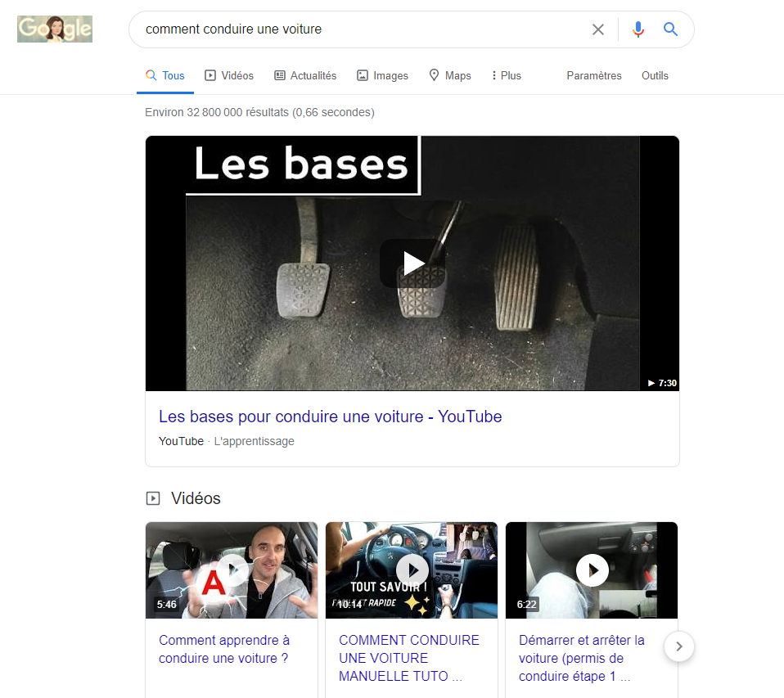Open Démarrer et arrêter la voiture link
Viewport: 784px width, 698px height.
582,658
